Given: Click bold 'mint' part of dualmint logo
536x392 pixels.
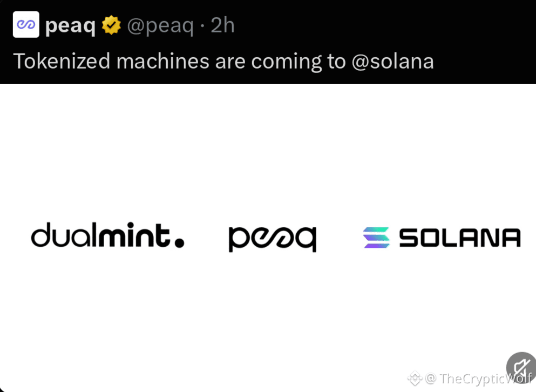Looking at the screenshot, I should point(134,235).
